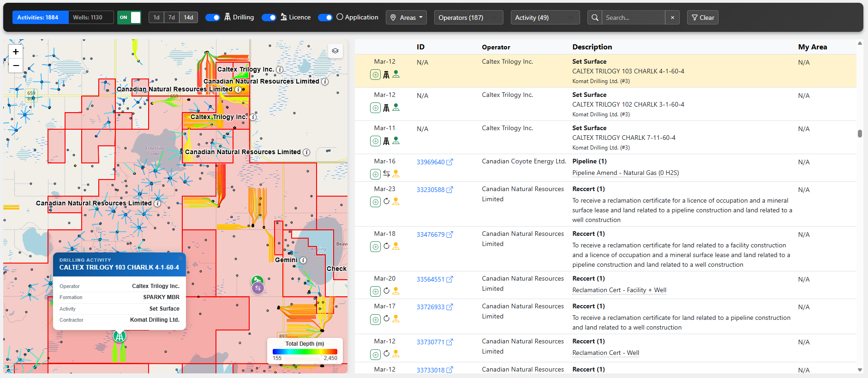868x378 pixels.
Task: Select the 7d time range
Action: [172, 18]
